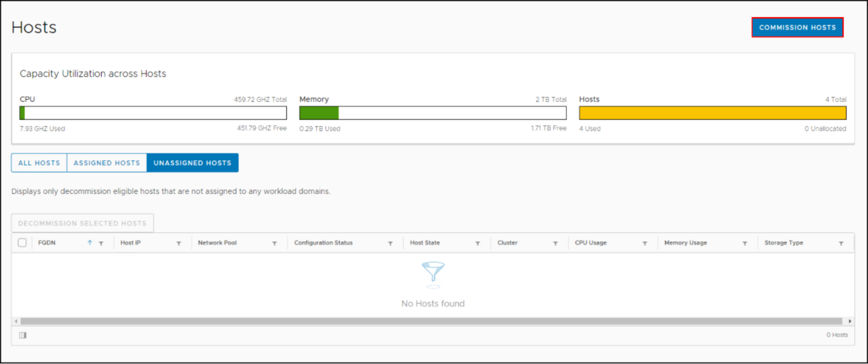Image resolution: width=868 pixels, height=364 pixels.
Task: Sort by FQDN using the arrow icon
Action: coord(90,243)
